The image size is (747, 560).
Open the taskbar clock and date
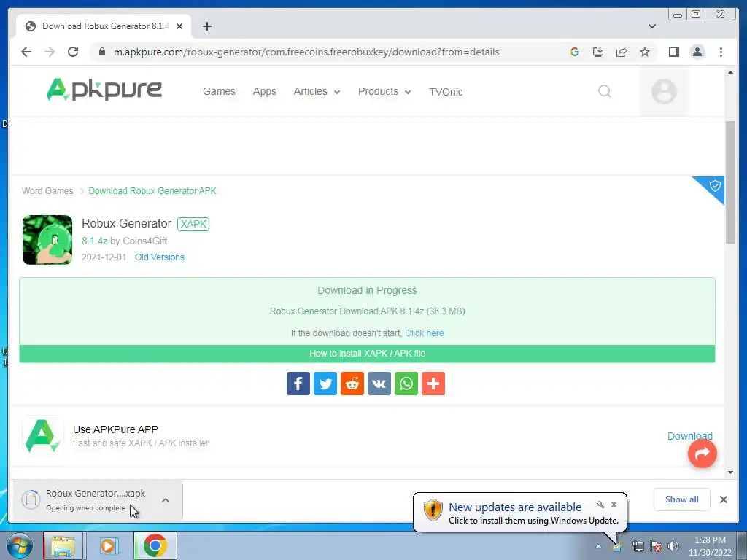710,546
